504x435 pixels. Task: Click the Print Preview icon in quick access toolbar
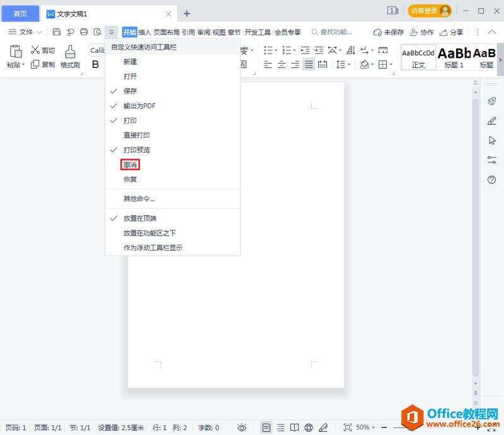98,32
